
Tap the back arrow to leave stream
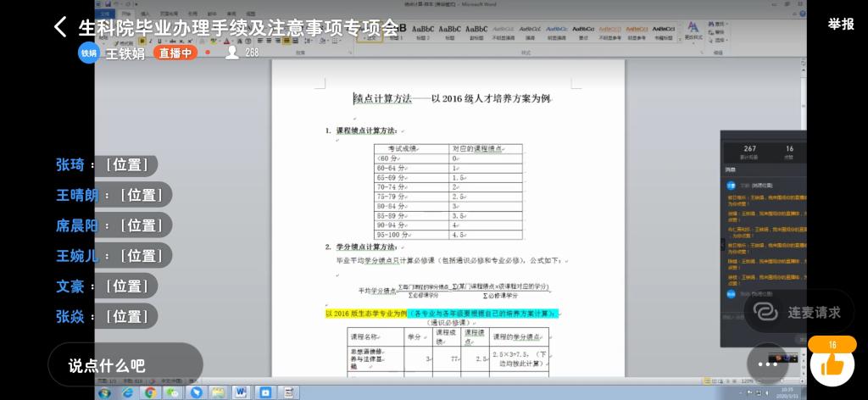coord(60,26)
